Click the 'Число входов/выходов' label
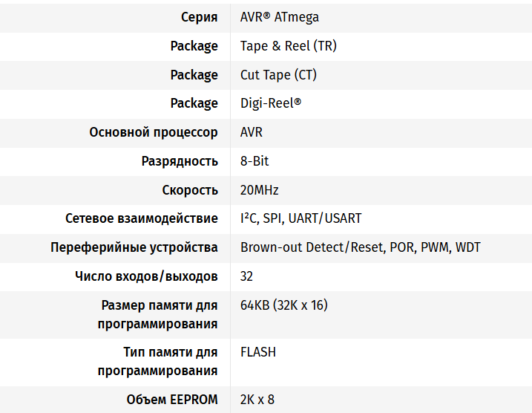 click(146, 276)
